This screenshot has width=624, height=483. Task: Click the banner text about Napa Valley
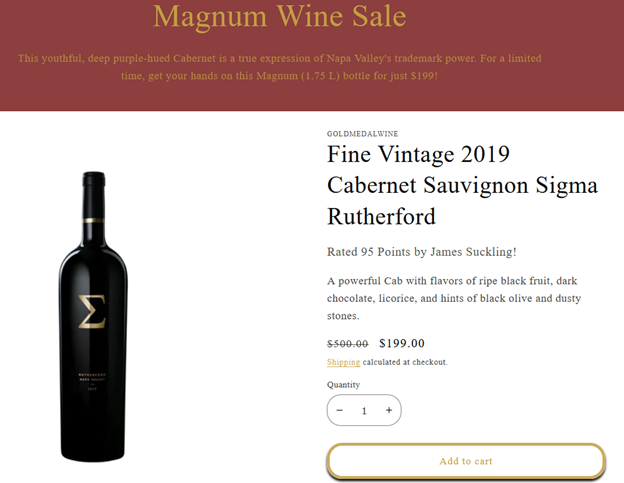280,67
